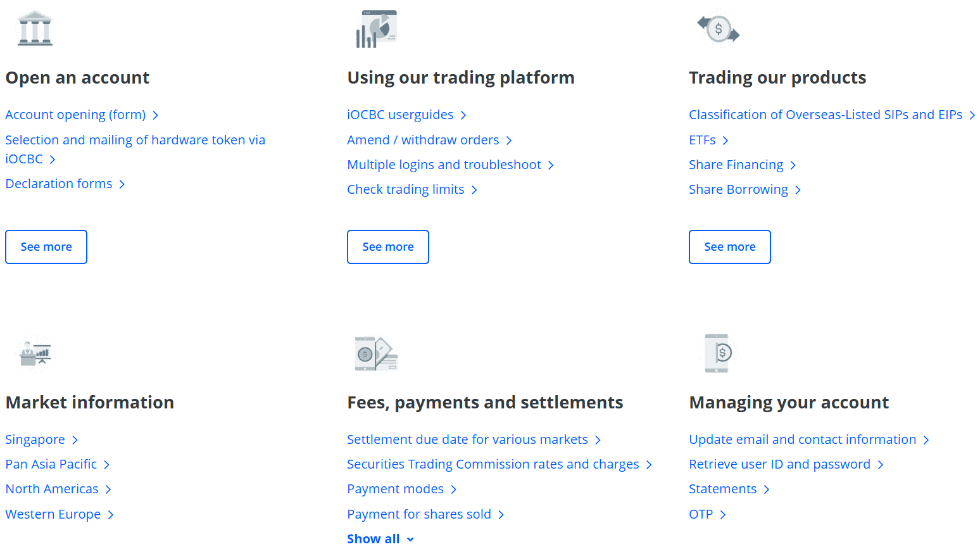The image size is (980, 549).
Task: Visit the Pan Asia Pacific market link
Action: coord(51,464)
